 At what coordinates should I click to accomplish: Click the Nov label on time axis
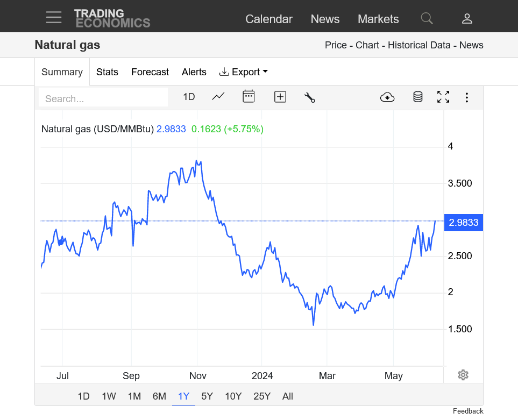coord(197,376)
